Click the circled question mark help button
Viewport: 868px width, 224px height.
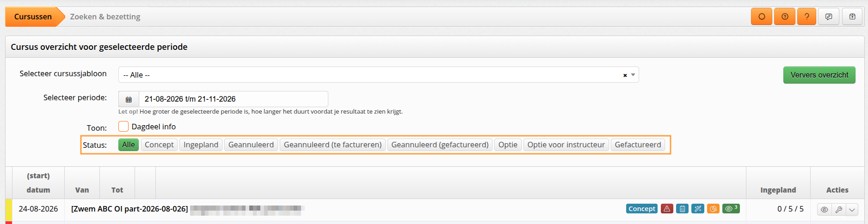pos(785,17)
